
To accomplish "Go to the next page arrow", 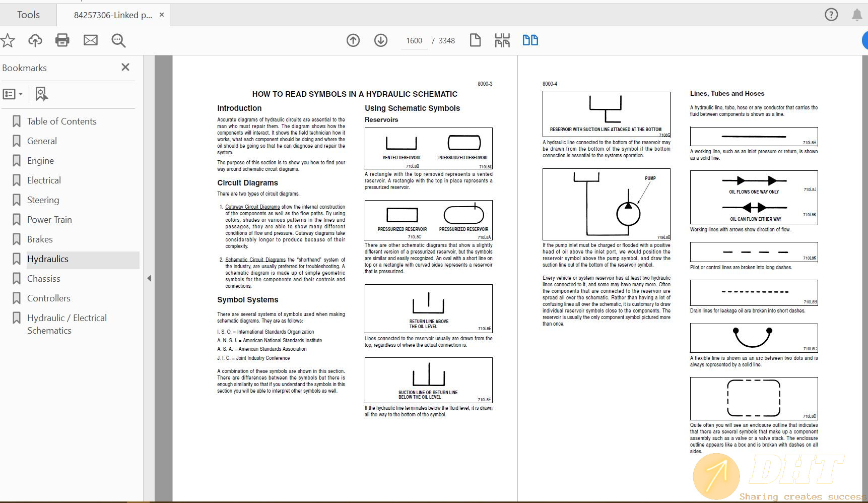I will 381,40.
